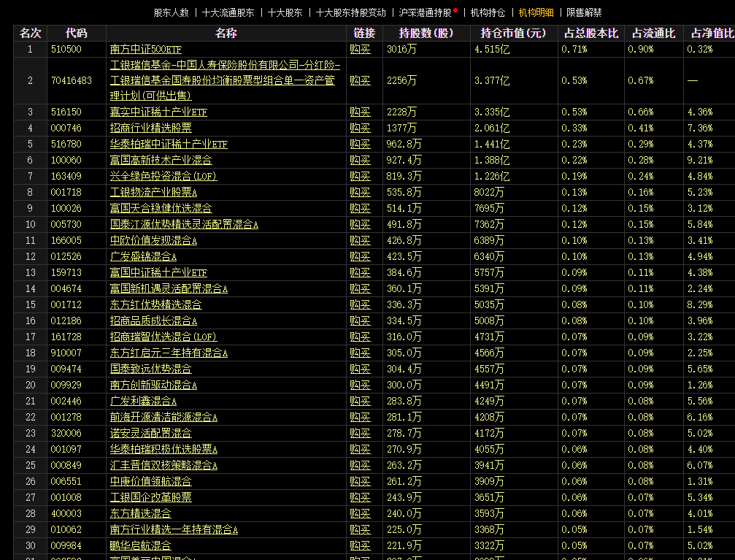Open the 东方精选混合 link
This screenshot has width=735, height=560.
click(141, 513)
